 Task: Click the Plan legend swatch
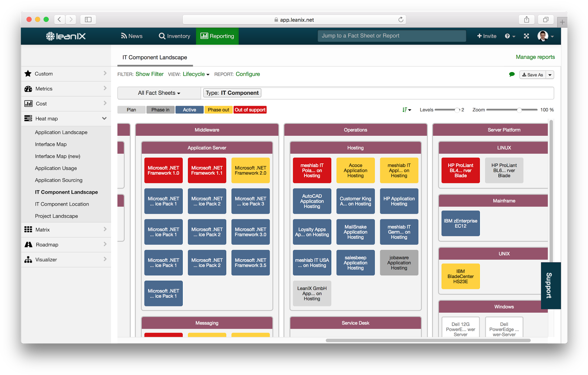tap(131, 110)
